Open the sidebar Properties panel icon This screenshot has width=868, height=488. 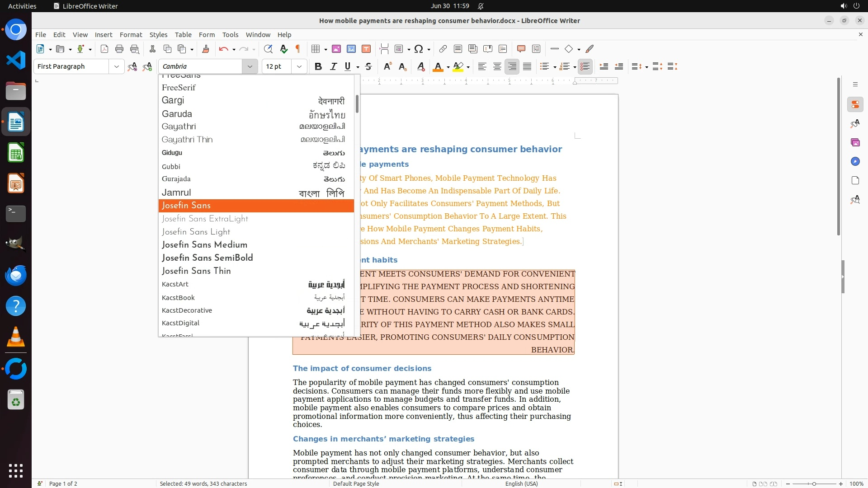click(855, 105)
